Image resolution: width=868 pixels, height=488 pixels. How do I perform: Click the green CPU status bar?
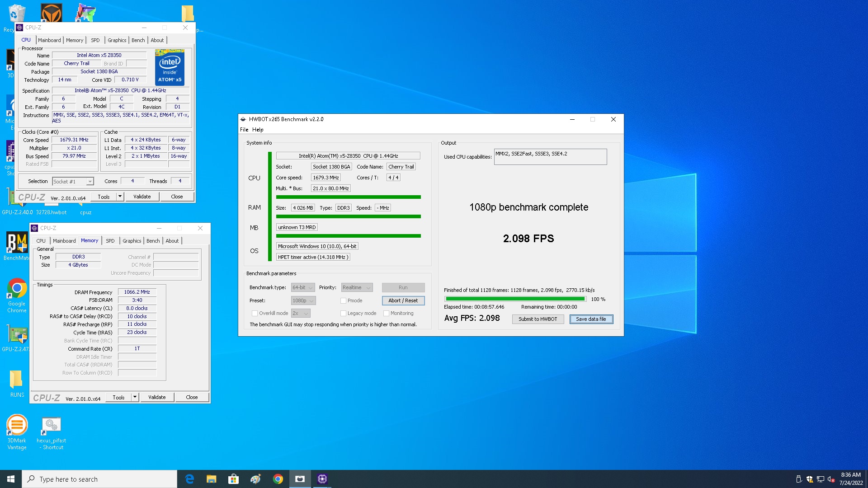pyautogui.click(x=348, y=197)
